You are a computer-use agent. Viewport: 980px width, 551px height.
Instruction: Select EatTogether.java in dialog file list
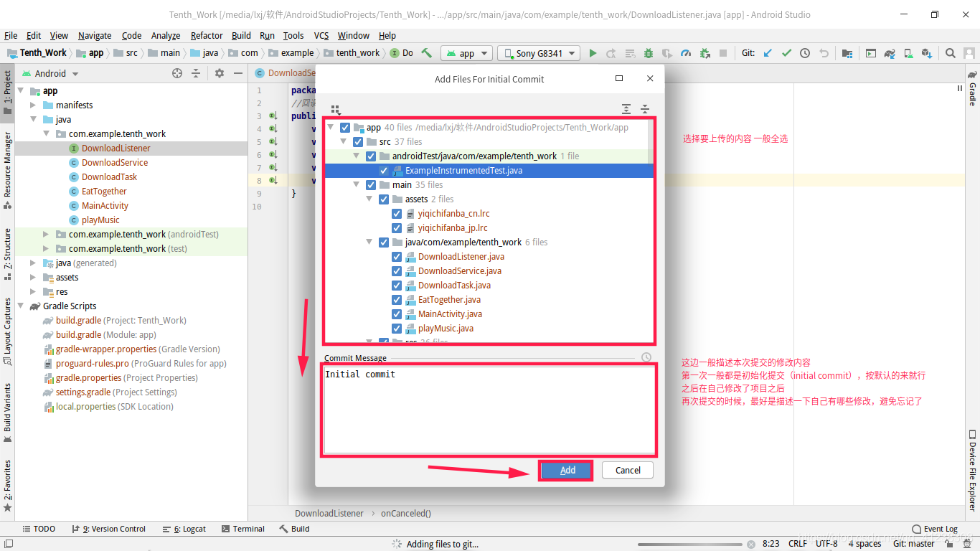tap(449, 300)
